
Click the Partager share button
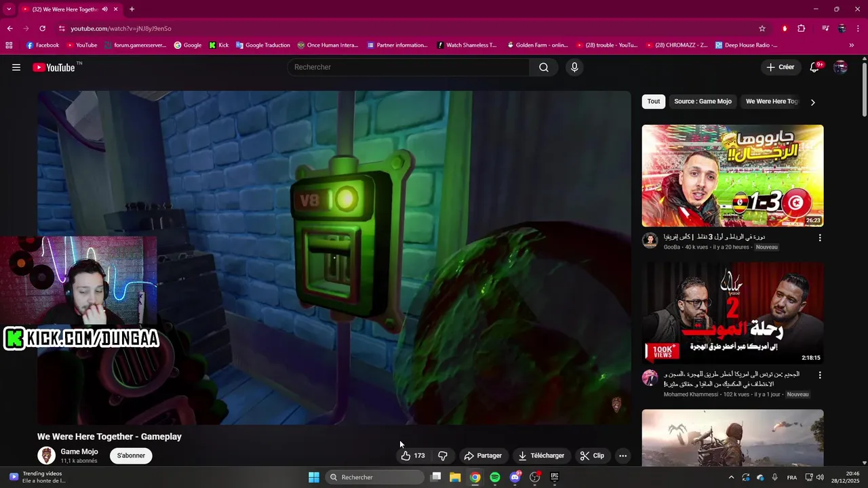pyautogui.click(x=483, y=455)
